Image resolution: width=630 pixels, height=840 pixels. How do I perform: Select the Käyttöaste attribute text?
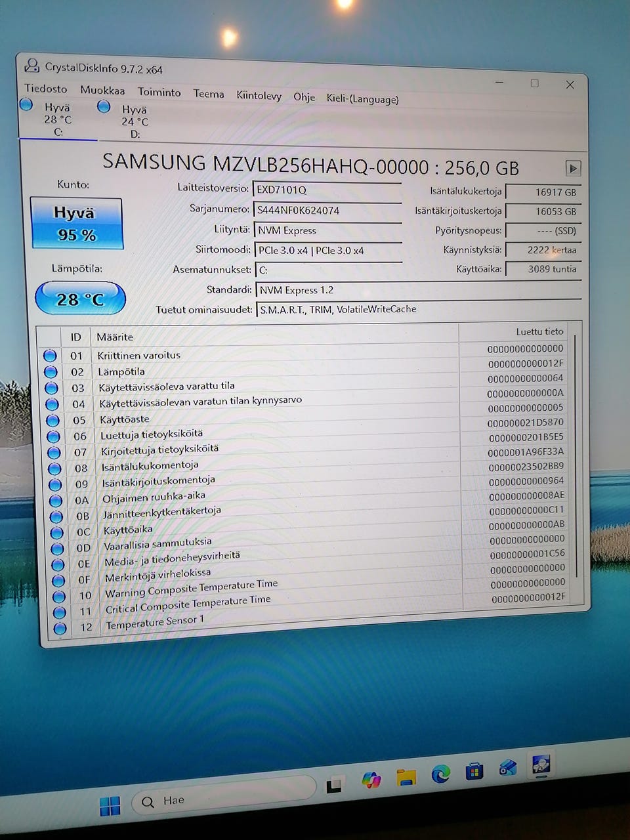click(125, 419)
